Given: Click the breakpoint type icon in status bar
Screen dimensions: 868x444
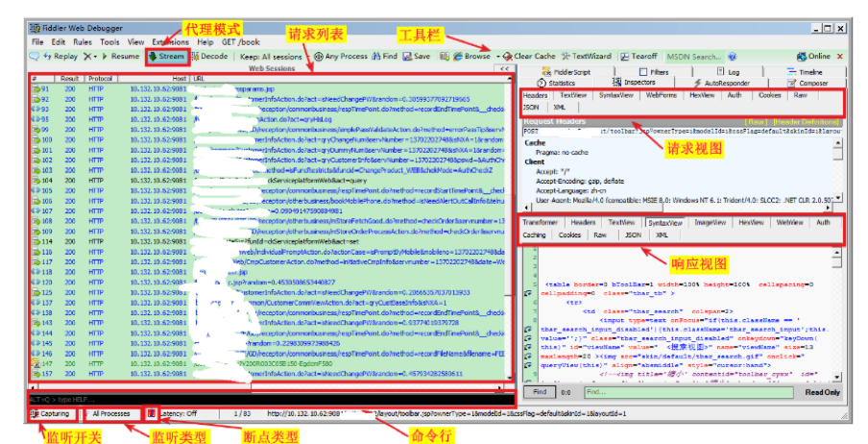Looking at the screenshot, I should [151, 413].
